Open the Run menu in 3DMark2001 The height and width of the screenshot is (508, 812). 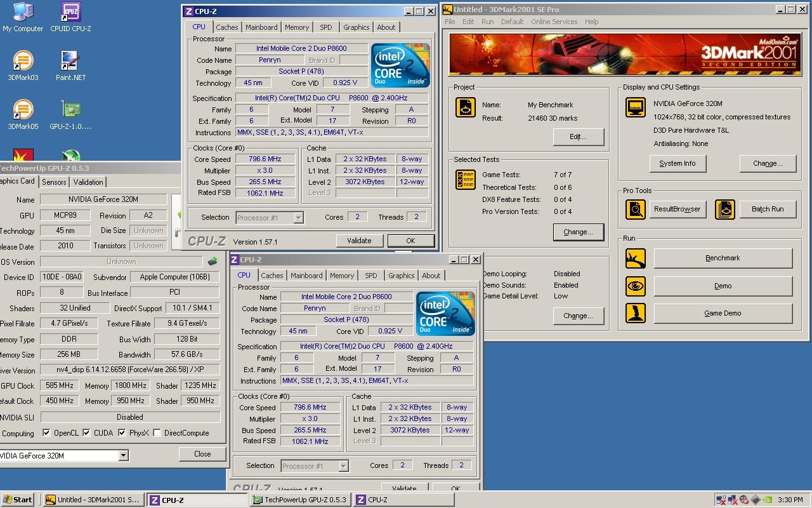pyautogui.click(x=487, y=22)
